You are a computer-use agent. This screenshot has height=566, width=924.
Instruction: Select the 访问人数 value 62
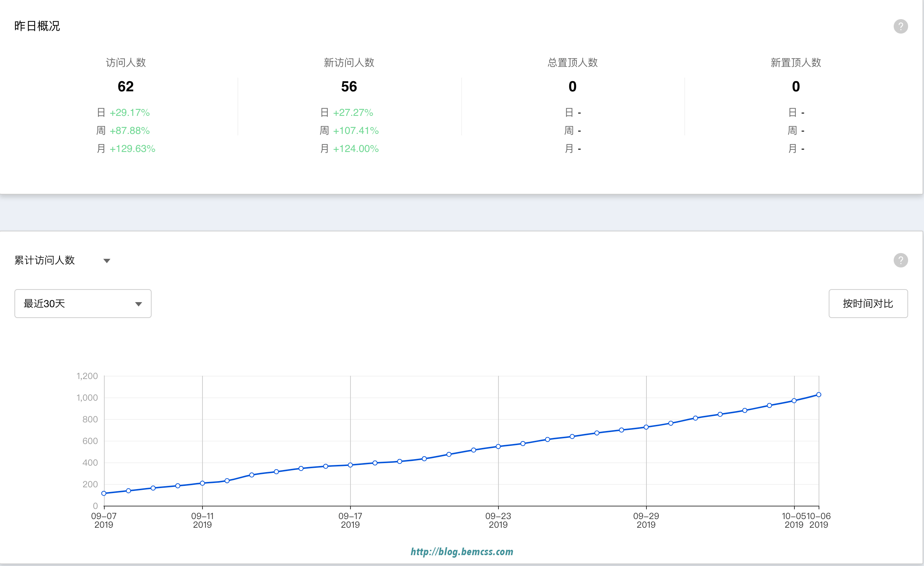click(x=126, y=87)
